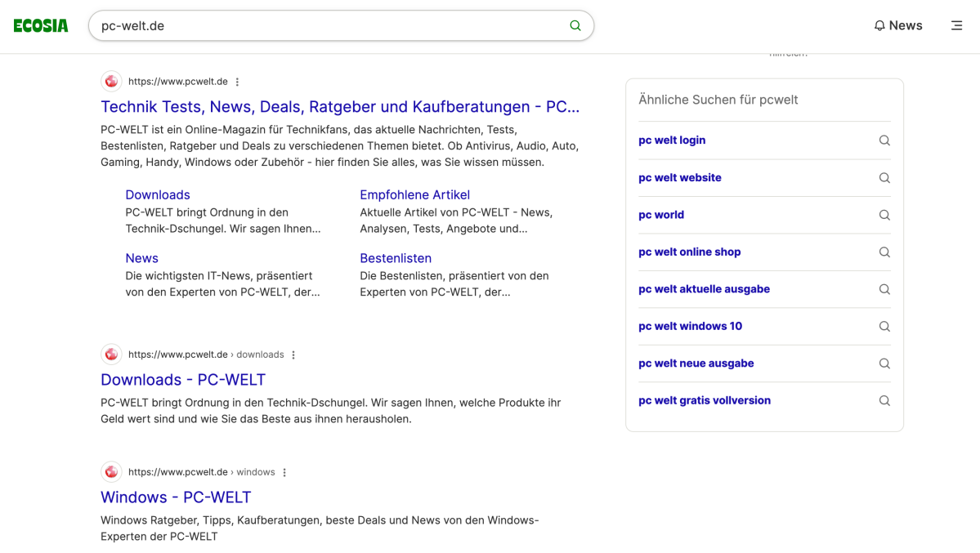
Task: Click the favicon of the windows result
Action: tap(111, 472)
